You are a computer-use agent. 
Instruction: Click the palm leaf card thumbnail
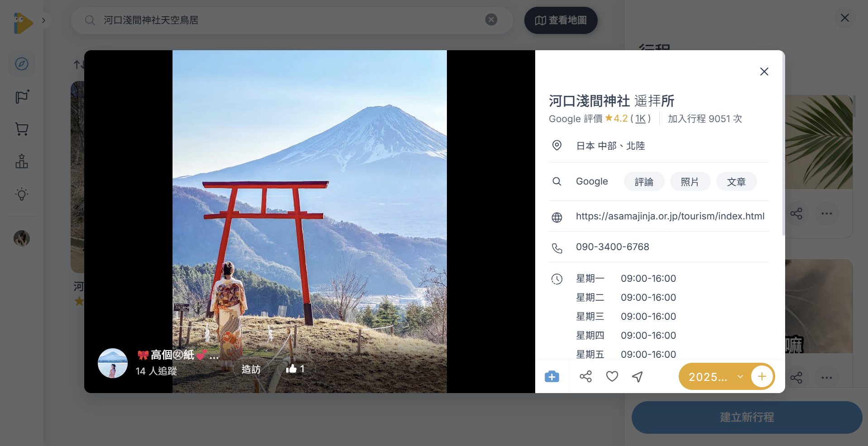(x=819, y=142)
